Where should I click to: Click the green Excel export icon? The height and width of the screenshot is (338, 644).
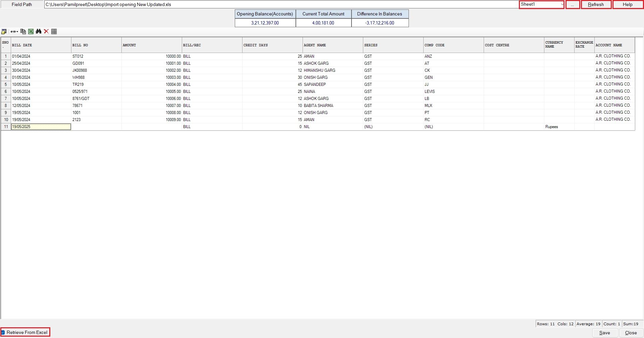(x=31, y=32)
